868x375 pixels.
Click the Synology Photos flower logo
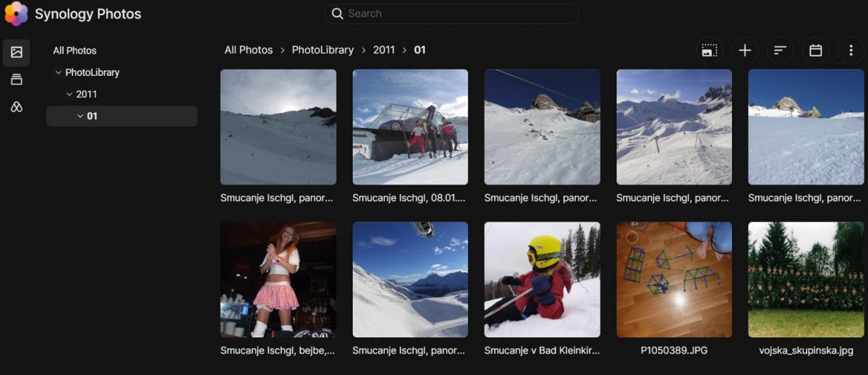click(16, 14)
